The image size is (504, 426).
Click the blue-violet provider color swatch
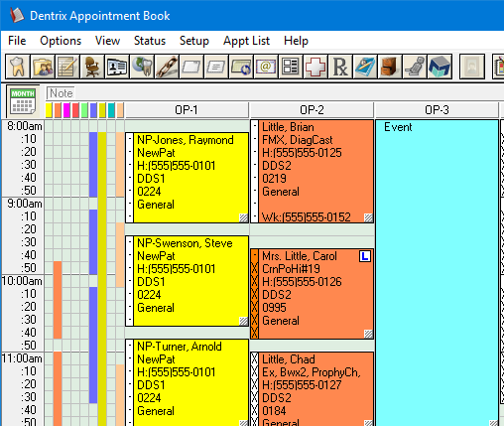tap(93, 110)
